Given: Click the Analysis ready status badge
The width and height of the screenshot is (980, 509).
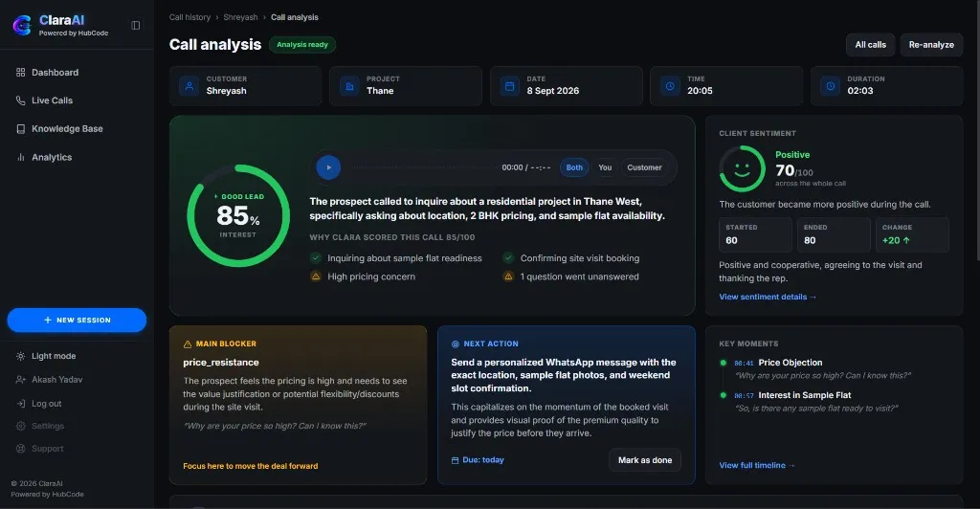Looking at the screenshot, I should (302, 45).
